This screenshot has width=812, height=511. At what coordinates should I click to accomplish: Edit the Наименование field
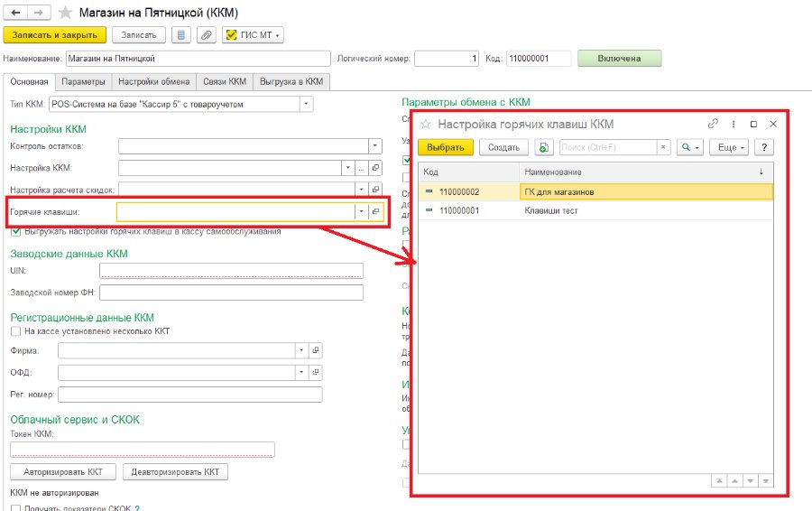click(x=198, y=59)
